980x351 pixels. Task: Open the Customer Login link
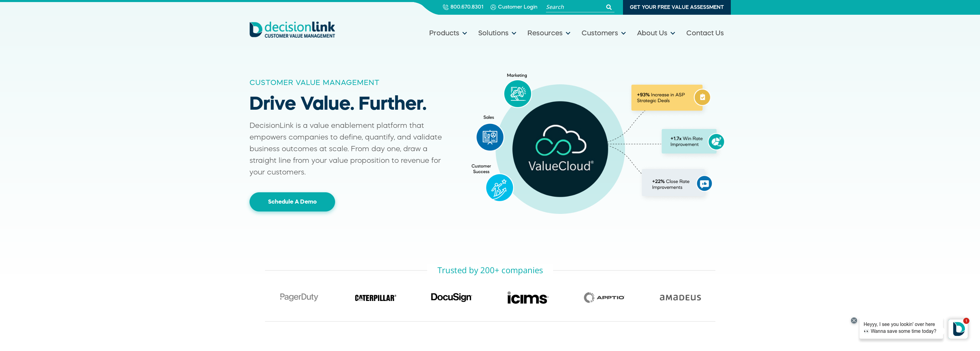tap(513, 7)
